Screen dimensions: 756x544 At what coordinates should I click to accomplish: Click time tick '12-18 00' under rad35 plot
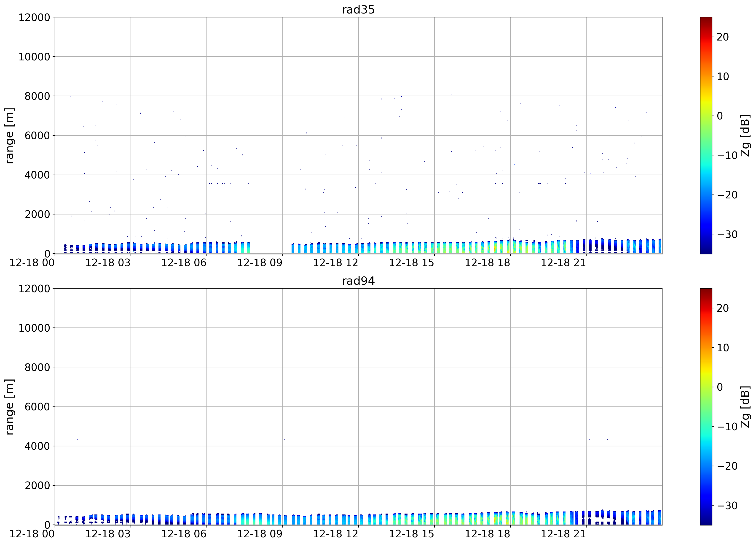pyautogui.click(x=32, y=263)
